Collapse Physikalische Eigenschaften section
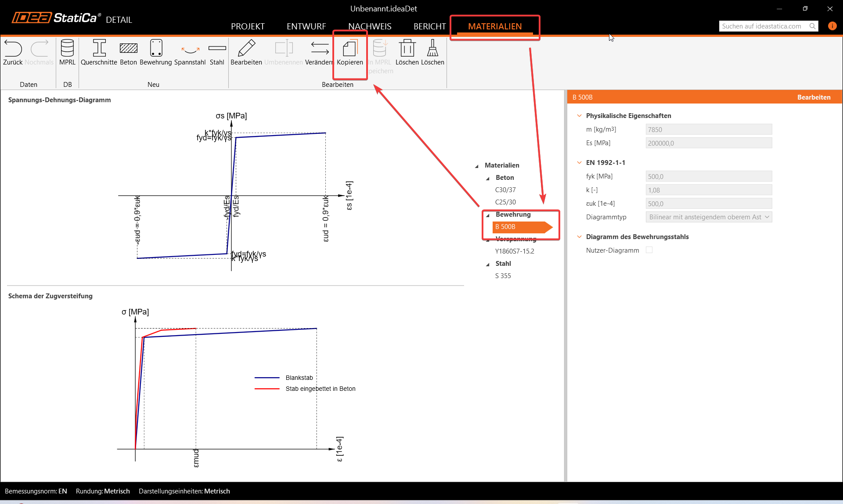 pyautogui.click(x=579, y=116)
